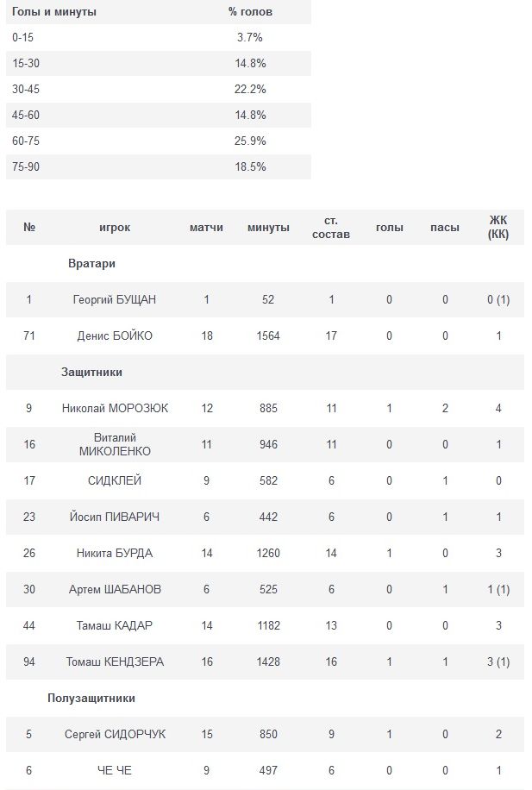Click Артем ШАБАНОВ player name

coord(115,590)
